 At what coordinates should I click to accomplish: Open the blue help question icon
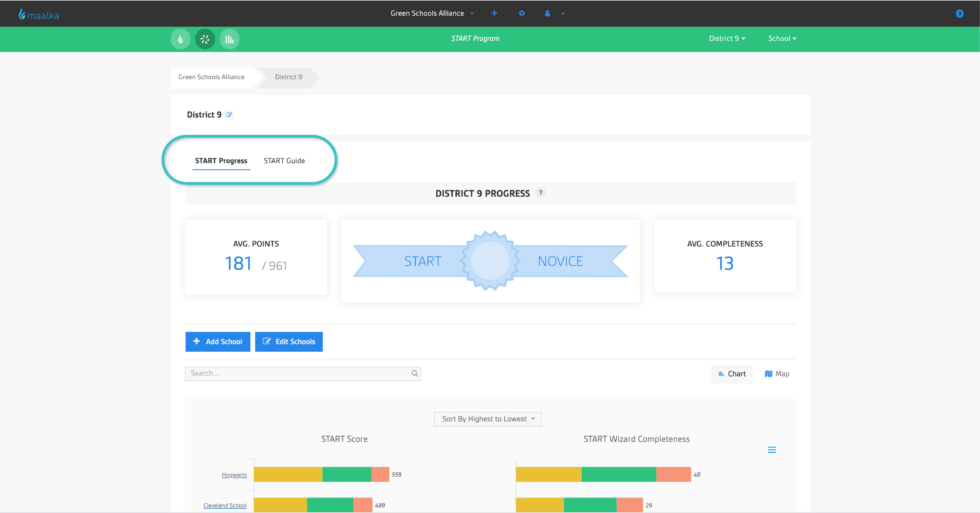tap(960, 14)
